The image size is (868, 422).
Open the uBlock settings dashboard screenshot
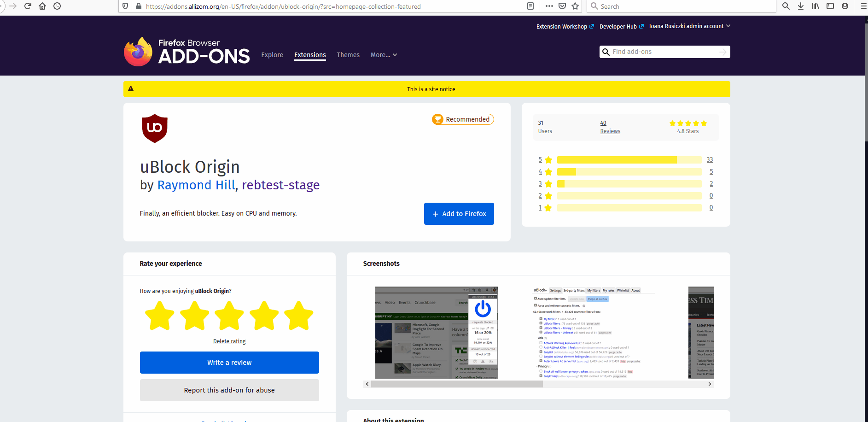pyautogui.click(x=594, y=333)
